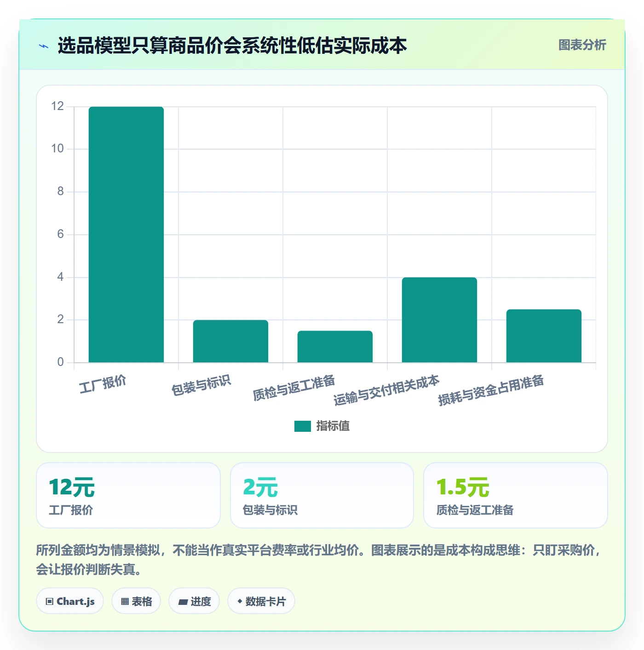The image size is (644, 650).
Task: Open the 2元 包装与标识 data card
Action: click(x=322, y=495)
